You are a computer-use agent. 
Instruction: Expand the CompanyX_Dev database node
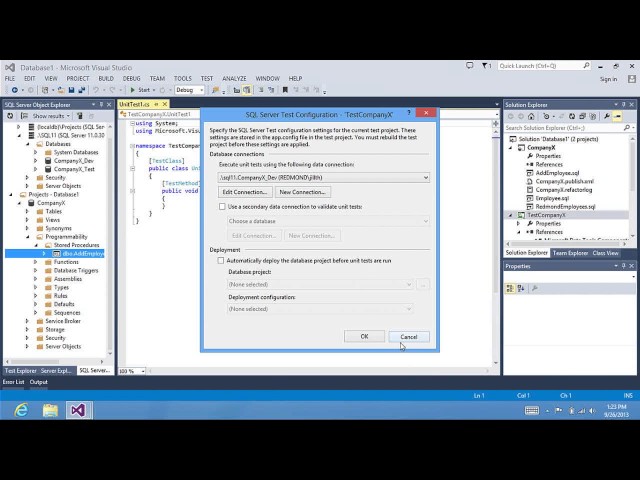(36, 161)
